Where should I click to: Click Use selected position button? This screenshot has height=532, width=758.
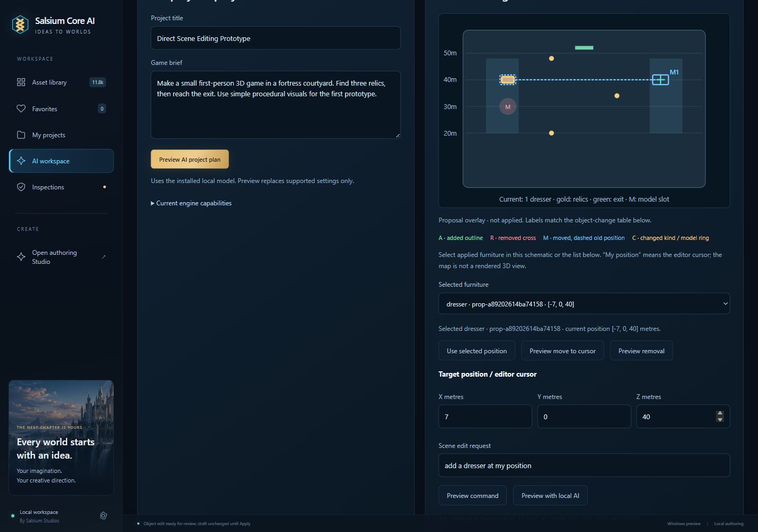click(476, 351)
